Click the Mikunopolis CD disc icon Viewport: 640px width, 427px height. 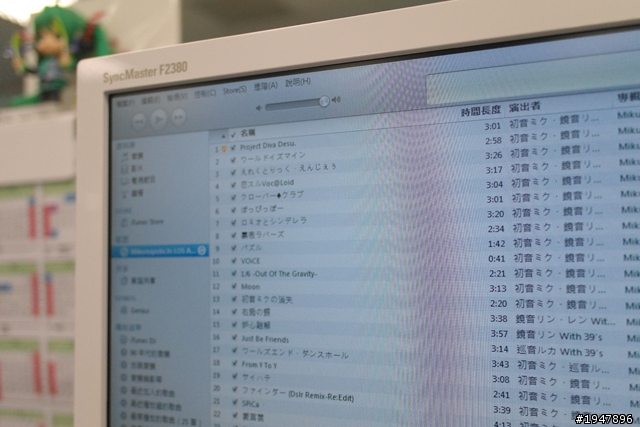click(124, 252)
